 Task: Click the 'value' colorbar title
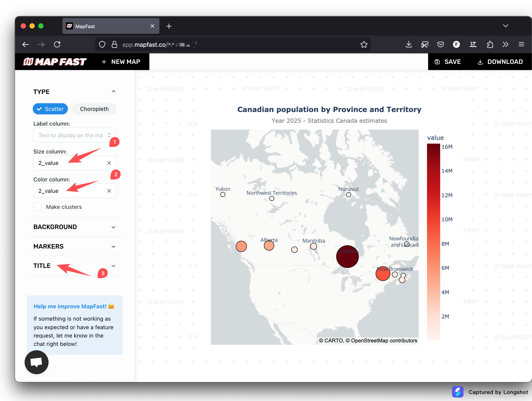[x=435, y=138]
